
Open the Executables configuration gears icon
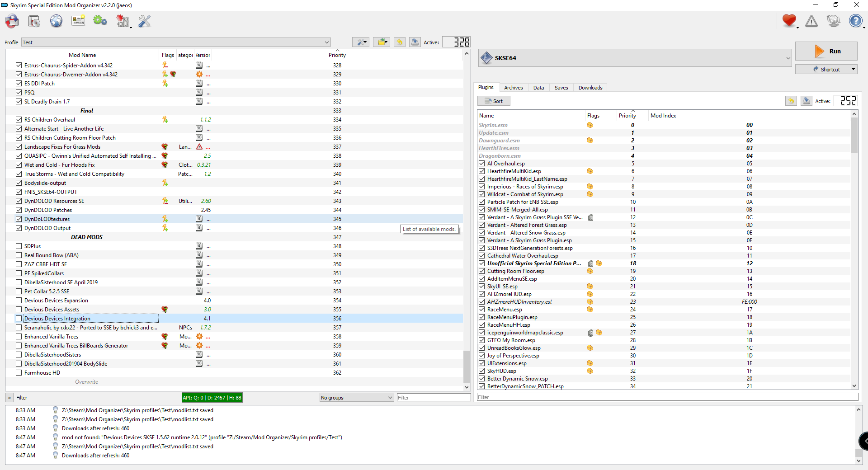coord(100,21)
